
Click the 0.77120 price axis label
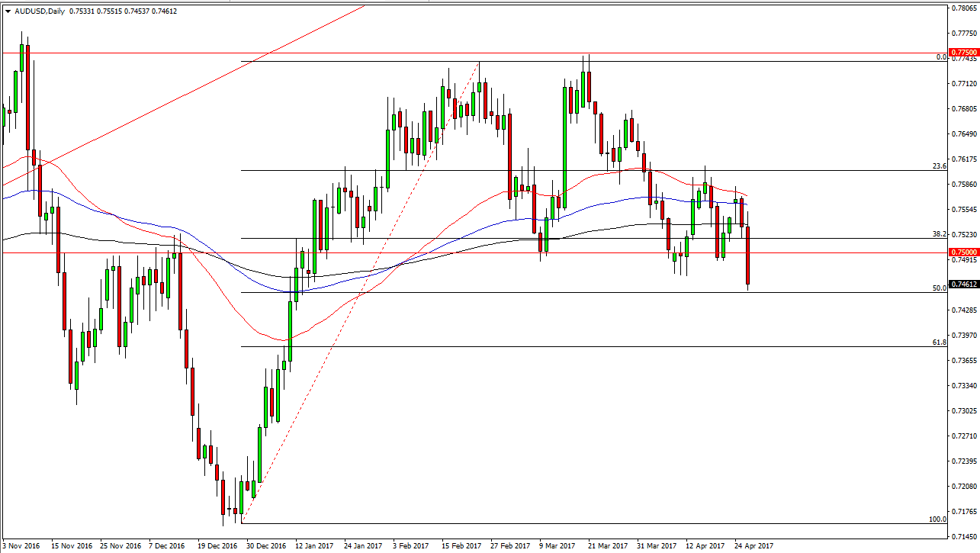[965, 83]
